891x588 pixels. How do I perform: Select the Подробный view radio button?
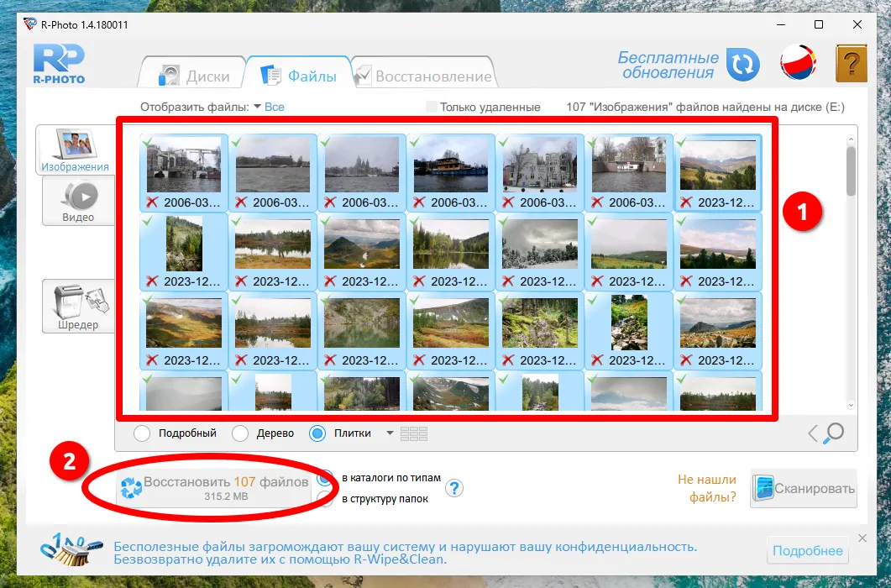point(143,433)
